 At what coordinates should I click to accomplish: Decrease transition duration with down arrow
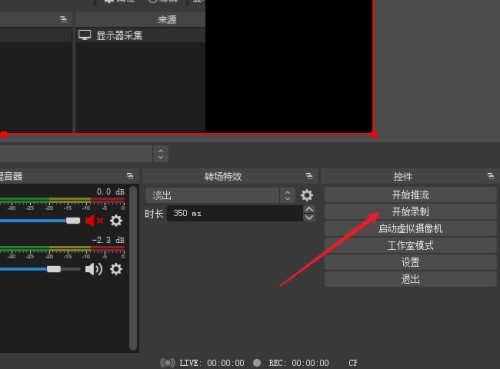click(x=309, y=217)
